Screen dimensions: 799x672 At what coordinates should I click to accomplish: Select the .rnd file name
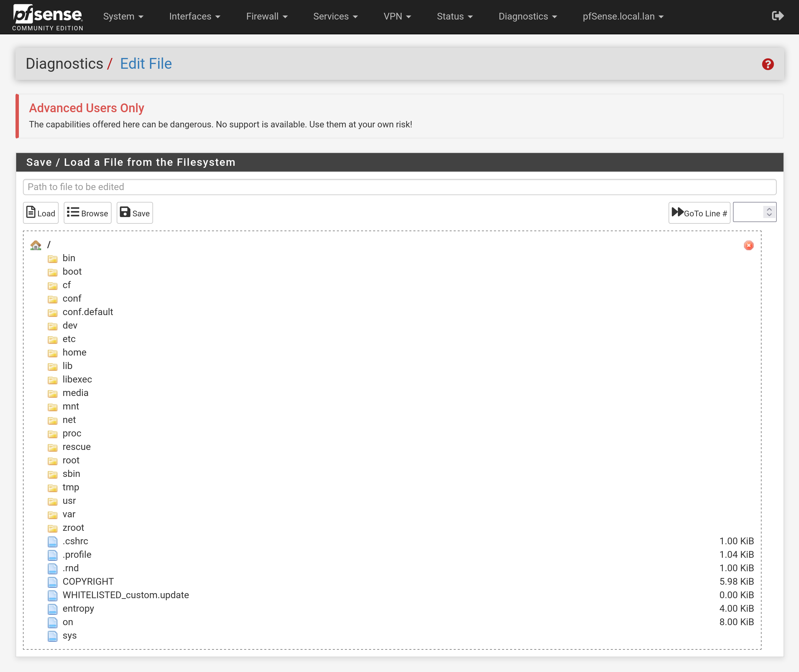(x=70, y=568)
